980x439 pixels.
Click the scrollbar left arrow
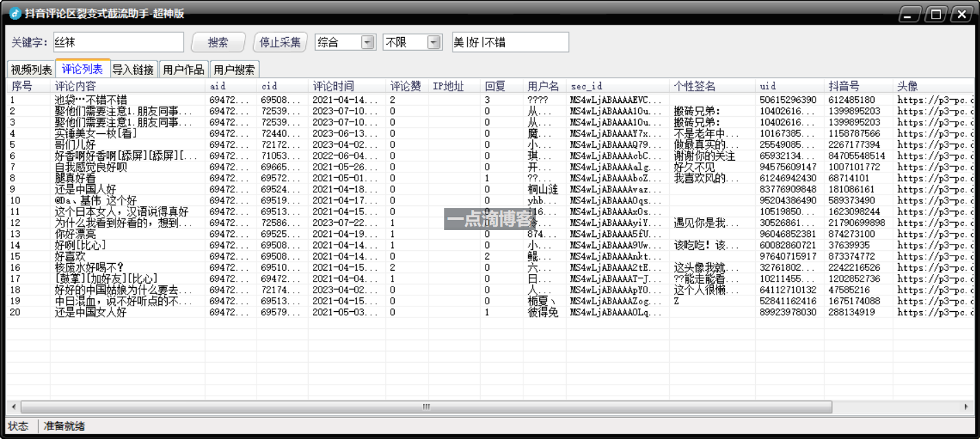(x=12, y=407)
